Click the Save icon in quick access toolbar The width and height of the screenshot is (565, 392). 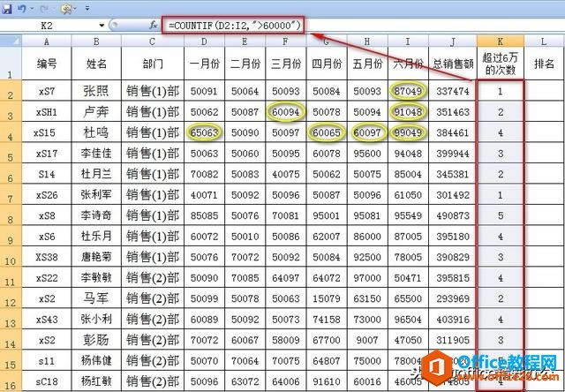click(6, 9)
